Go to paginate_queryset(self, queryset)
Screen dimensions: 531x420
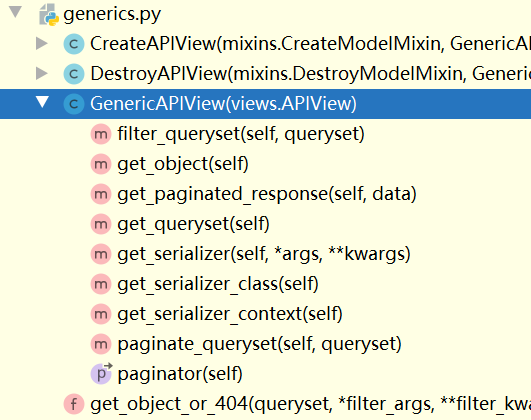click(259, 344)
